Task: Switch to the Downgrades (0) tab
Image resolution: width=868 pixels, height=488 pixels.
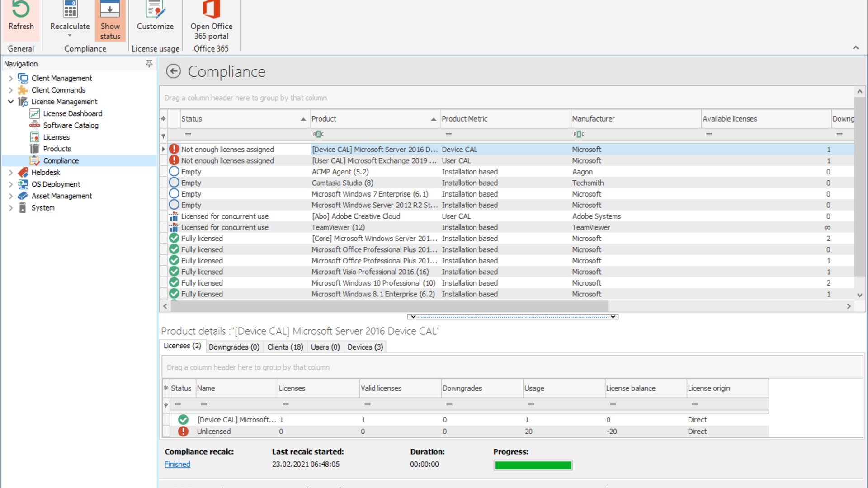Action: 234,347
